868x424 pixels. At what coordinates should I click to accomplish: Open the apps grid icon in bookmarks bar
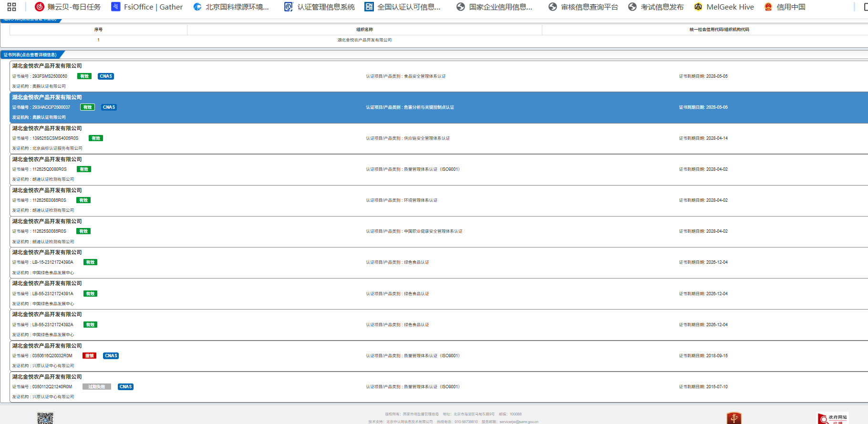point(12,7)
